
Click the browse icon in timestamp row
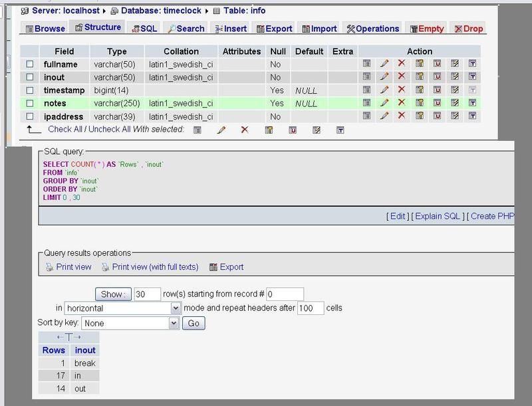point(366,90)
